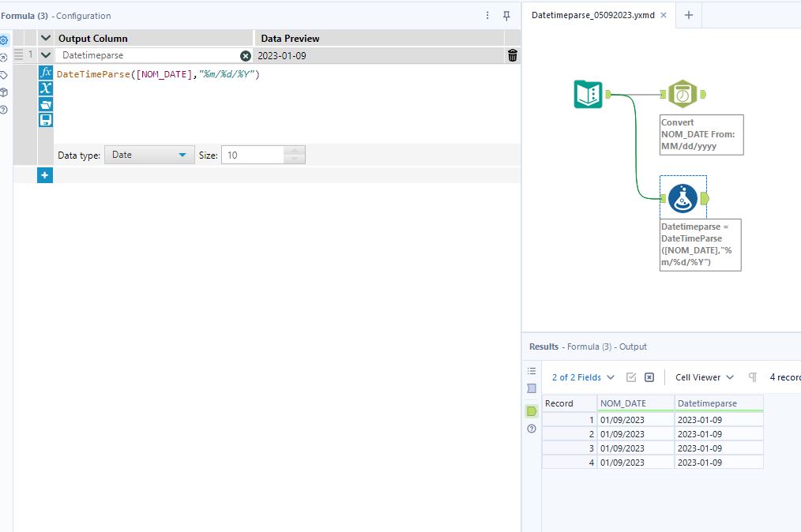Pin the Configuration panel

(506, 15)
